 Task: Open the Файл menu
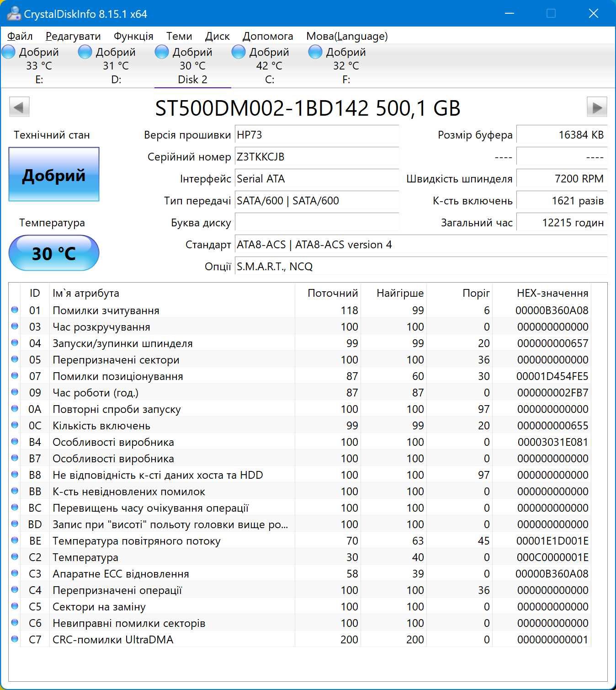(20, 36)
